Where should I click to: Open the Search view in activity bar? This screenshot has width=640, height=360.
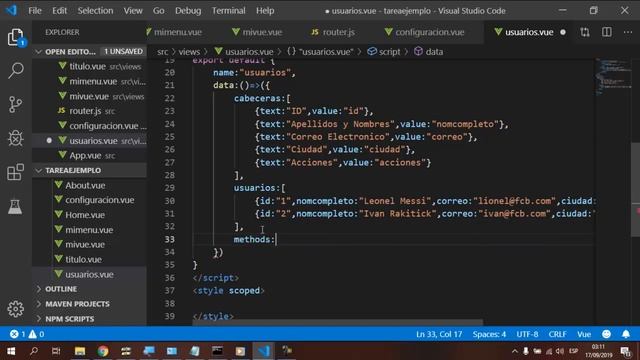pyautogui.click(x=16, y=71)
